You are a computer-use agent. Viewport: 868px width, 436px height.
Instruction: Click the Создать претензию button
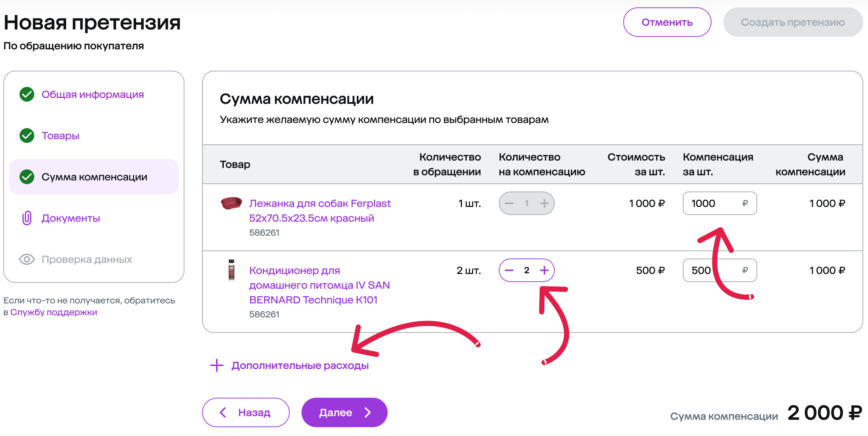pyautogui.click(x=793, y=22)
